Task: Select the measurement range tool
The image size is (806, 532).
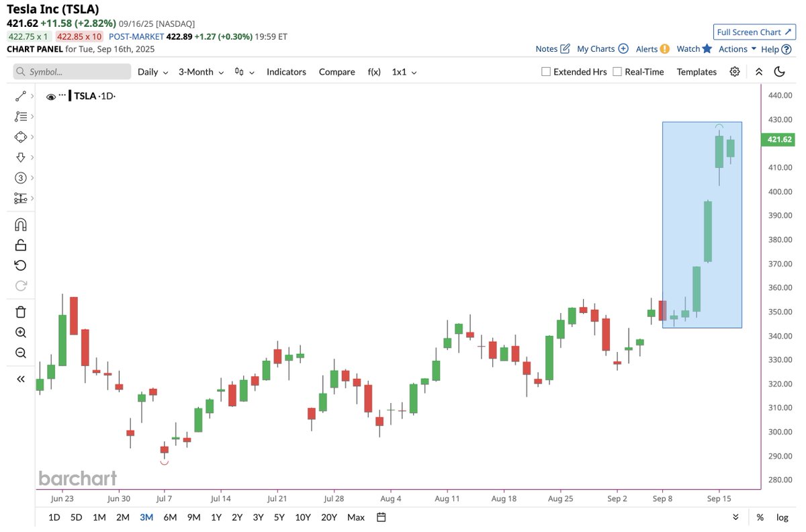Action: (x=20, y=198)
